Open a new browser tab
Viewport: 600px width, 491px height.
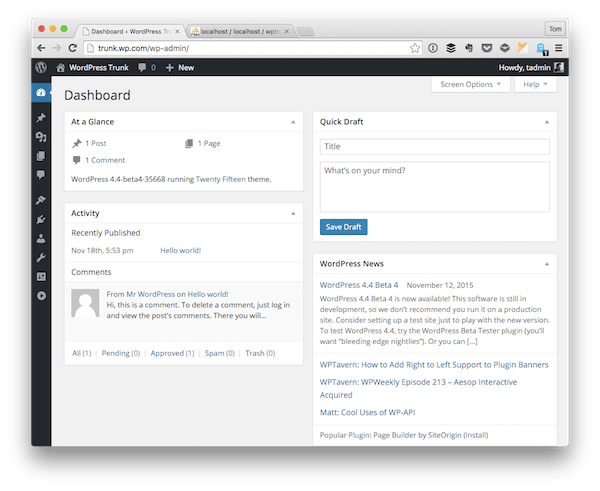(305, 32)
